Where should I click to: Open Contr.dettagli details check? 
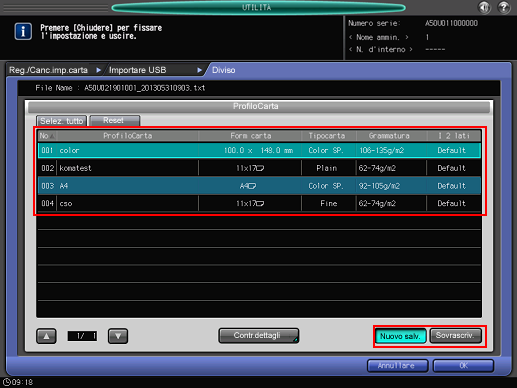[259, 336]
